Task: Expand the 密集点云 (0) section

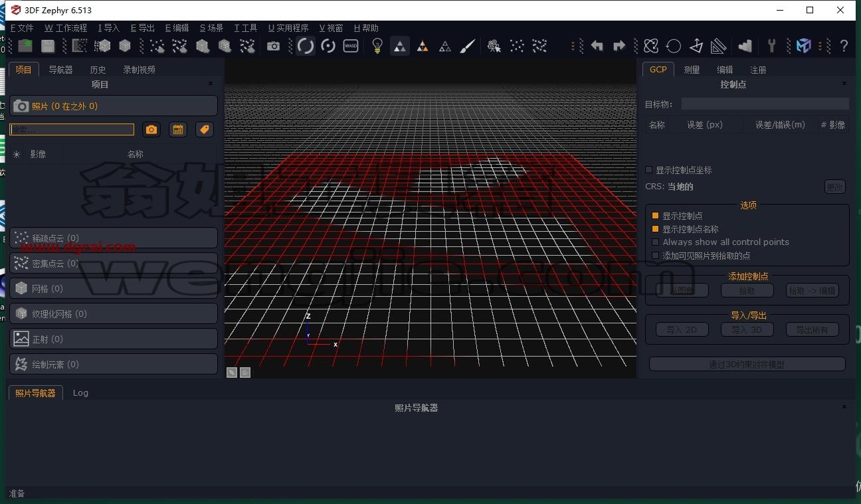Action: [114, 263]
